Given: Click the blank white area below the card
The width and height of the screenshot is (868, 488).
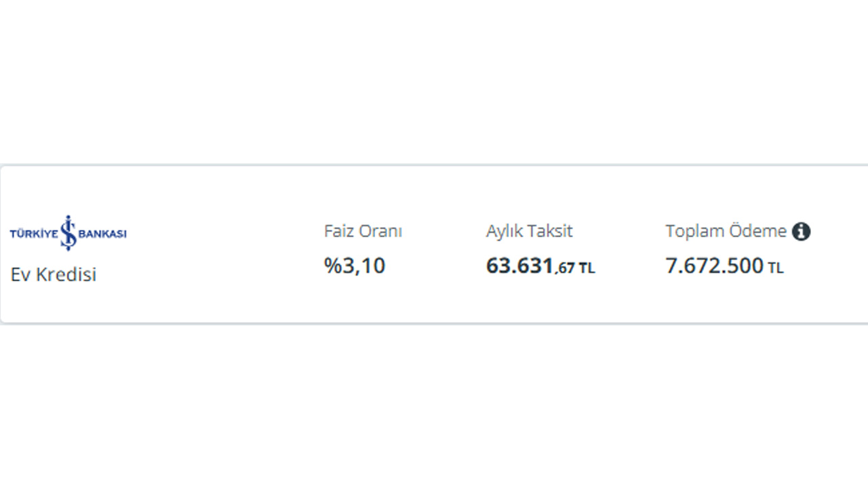Looking at the screenshot, I should 434,407.
